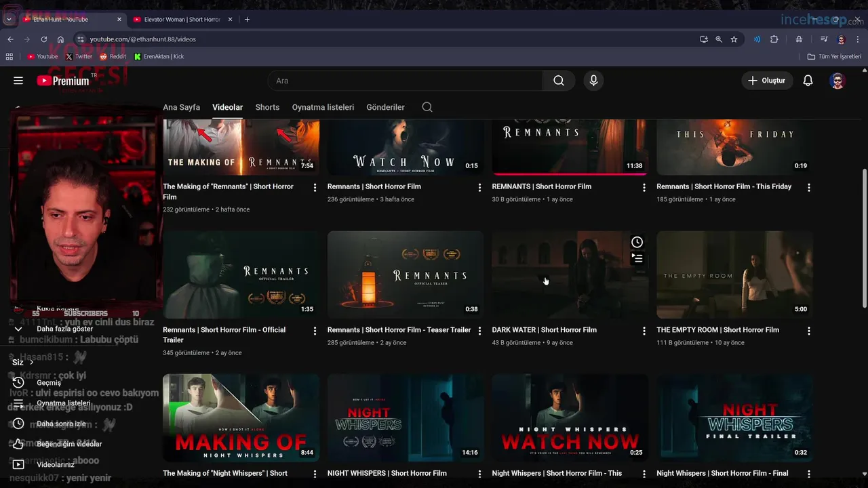Screen dimensions: 868x488
Task: Open the Youtube bookmark
Action: pyautogui.click(x=42, y=57)
